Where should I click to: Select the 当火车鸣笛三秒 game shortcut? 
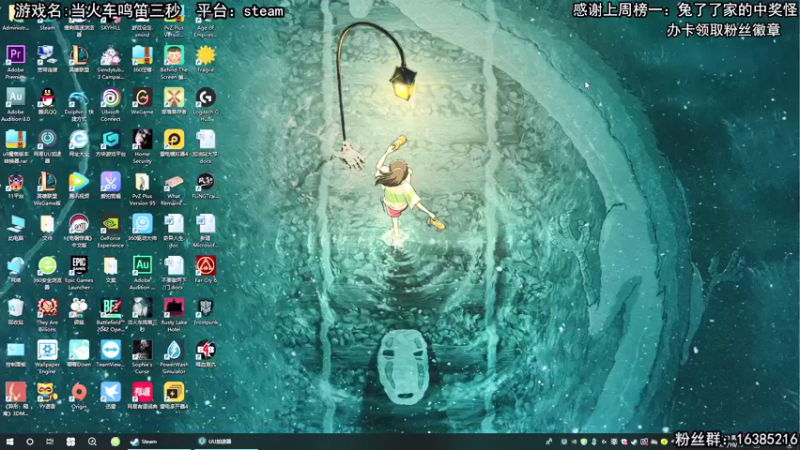(142, 308)
